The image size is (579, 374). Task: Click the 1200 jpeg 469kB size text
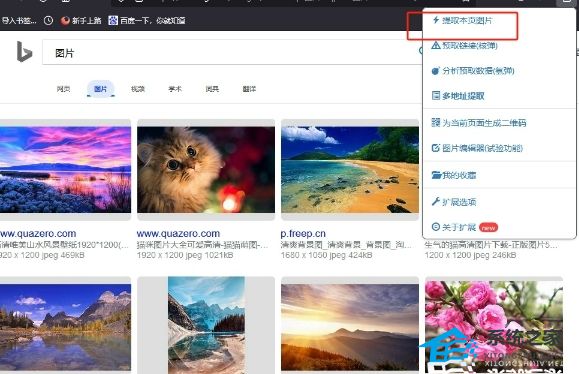pyautogui.click(x=42, y=255)
